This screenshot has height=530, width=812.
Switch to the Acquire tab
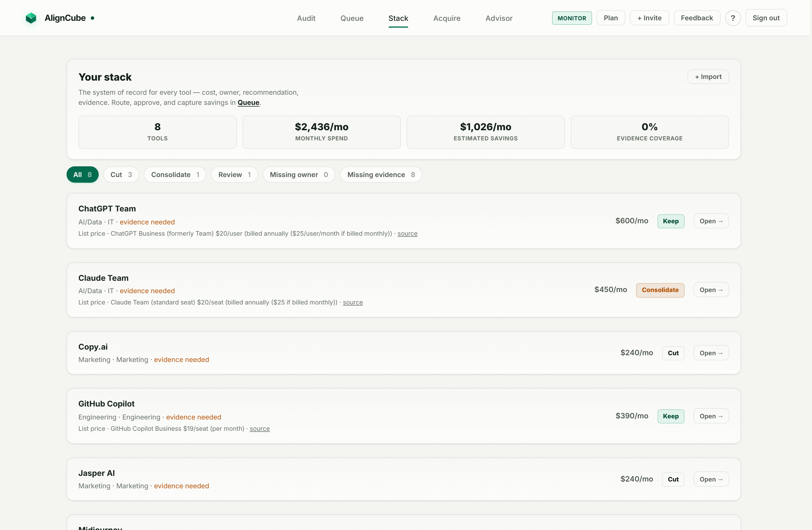tap(447, 18)
